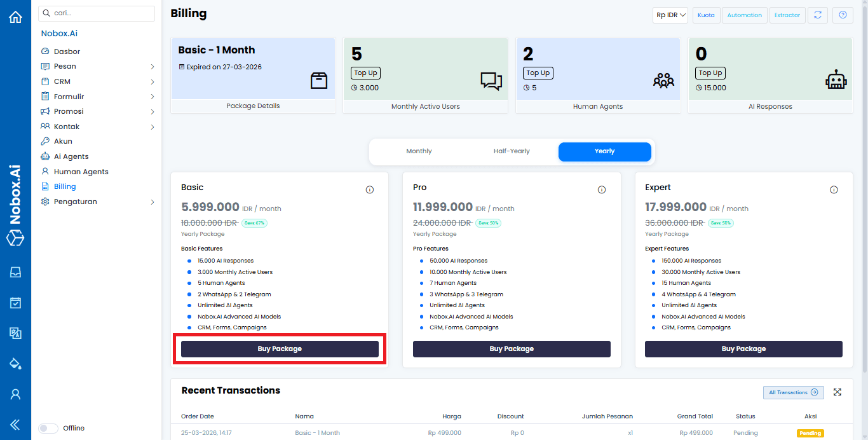
Task: Click the home icon in left rail
Action: tap(15, 17)
